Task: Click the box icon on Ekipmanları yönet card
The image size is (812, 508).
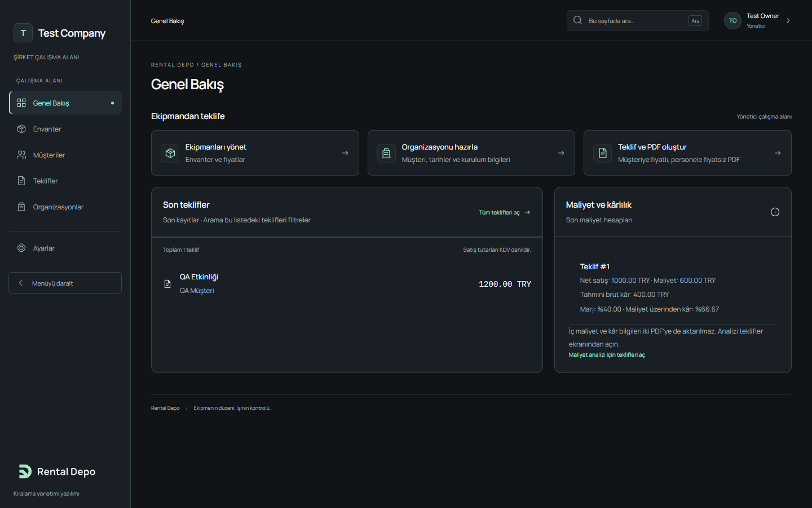Action: tap(170, 153)
